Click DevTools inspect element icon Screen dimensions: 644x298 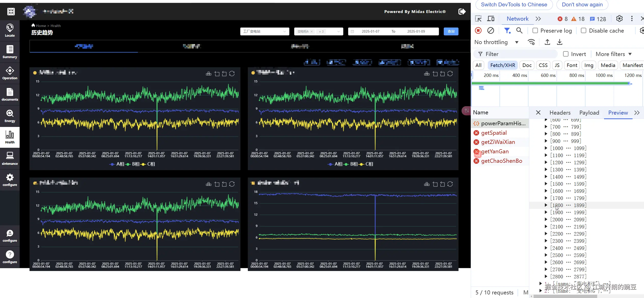pos(478,19)
